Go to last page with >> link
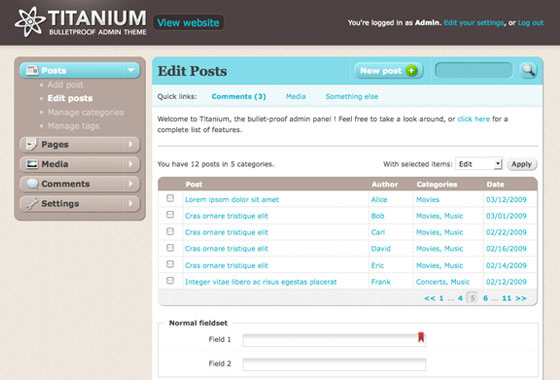Image resolution: width=560 pixels, height=380 pixels. point(521,298)
